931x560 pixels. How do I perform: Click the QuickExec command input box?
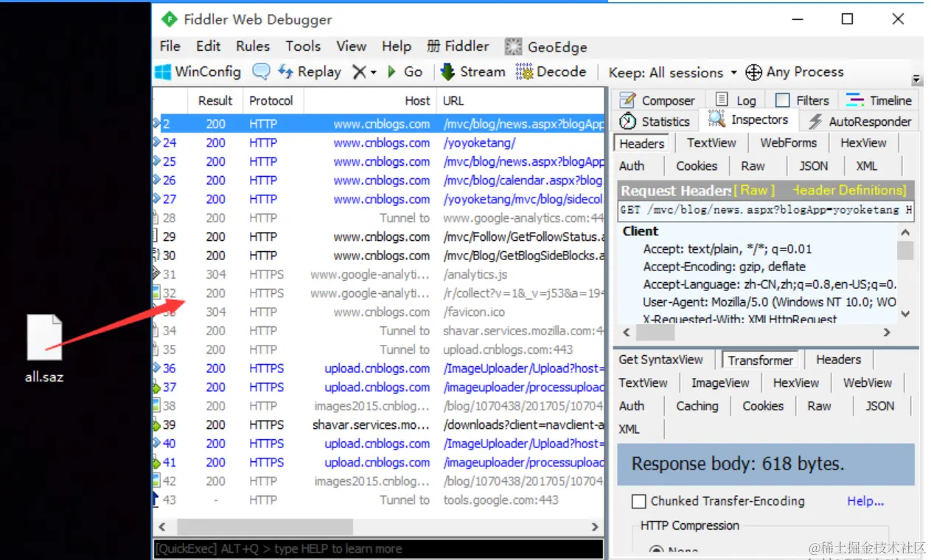[378, 549]
